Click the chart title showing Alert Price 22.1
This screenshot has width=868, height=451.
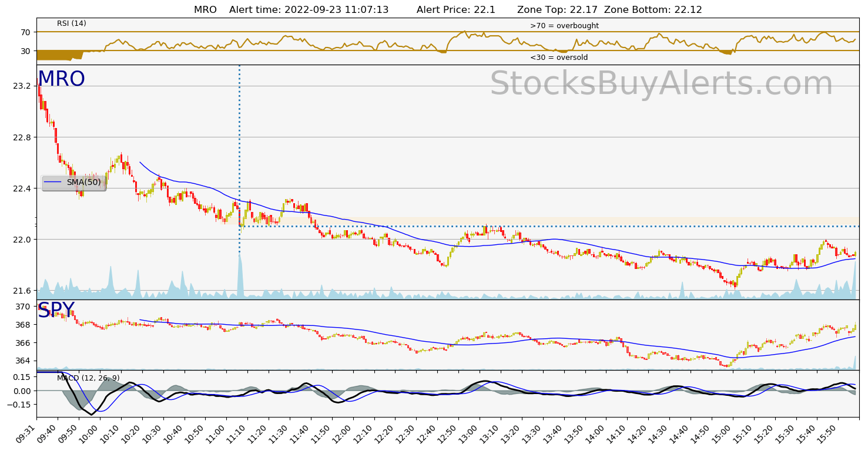point(448,10)
